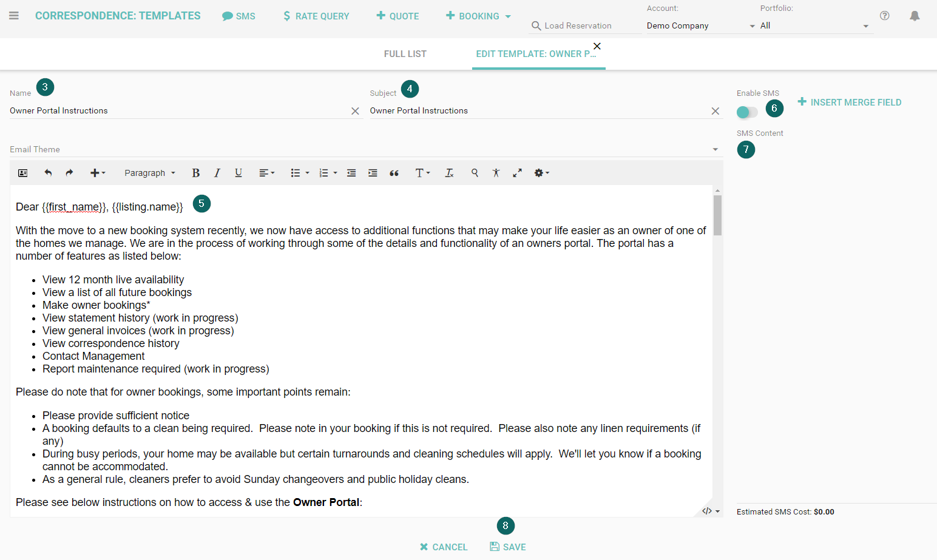
Task: Expand the Email Theme dropdown
Action: coord(715,149)
